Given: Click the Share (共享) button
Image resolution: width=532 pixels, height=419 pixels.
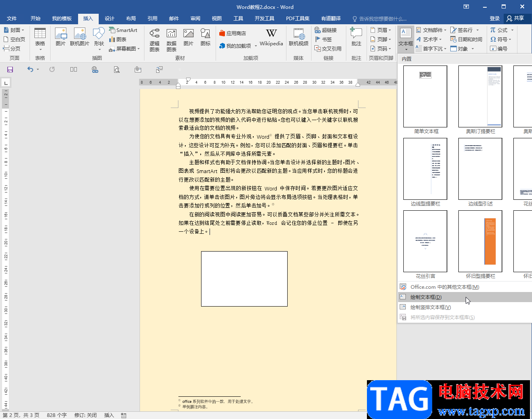Looking at the screenshot, I should (515, 18).
